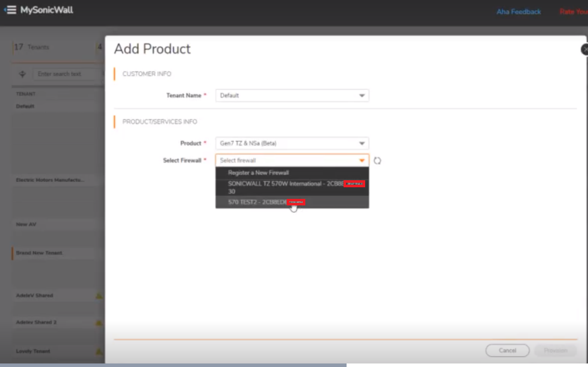The width and height of the screenshot is (588, 367).
Task: Click the refresh icon beside Select Firewall
Action: [377, 161]
